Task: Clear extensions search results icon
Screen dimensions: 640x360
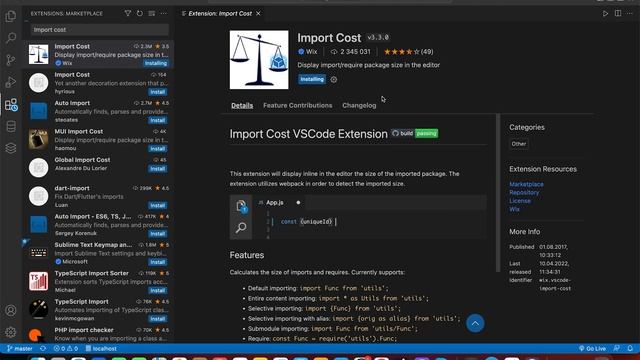Action: pyautogui.click(x=151, y=13)
